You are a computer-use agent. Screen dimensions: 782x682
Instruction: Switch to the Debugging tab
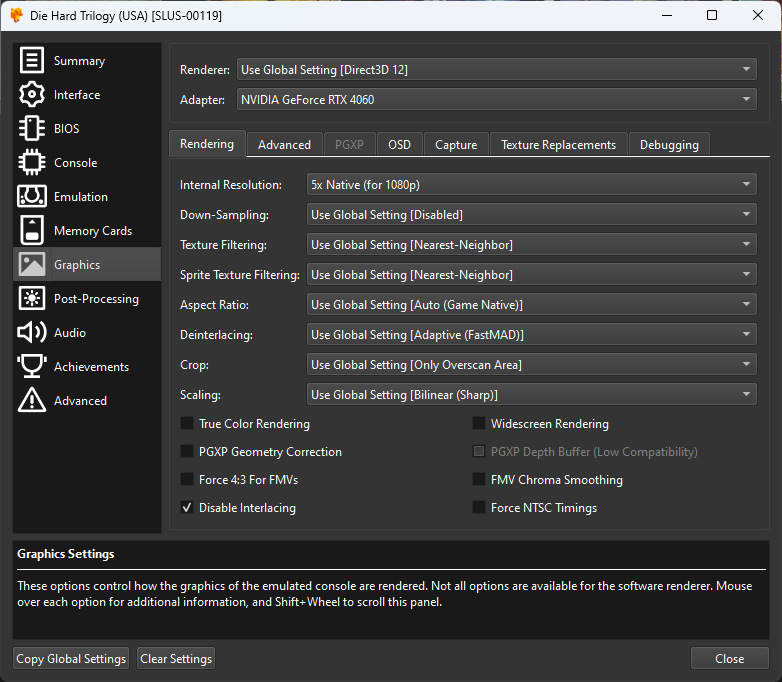pos(669,145)
